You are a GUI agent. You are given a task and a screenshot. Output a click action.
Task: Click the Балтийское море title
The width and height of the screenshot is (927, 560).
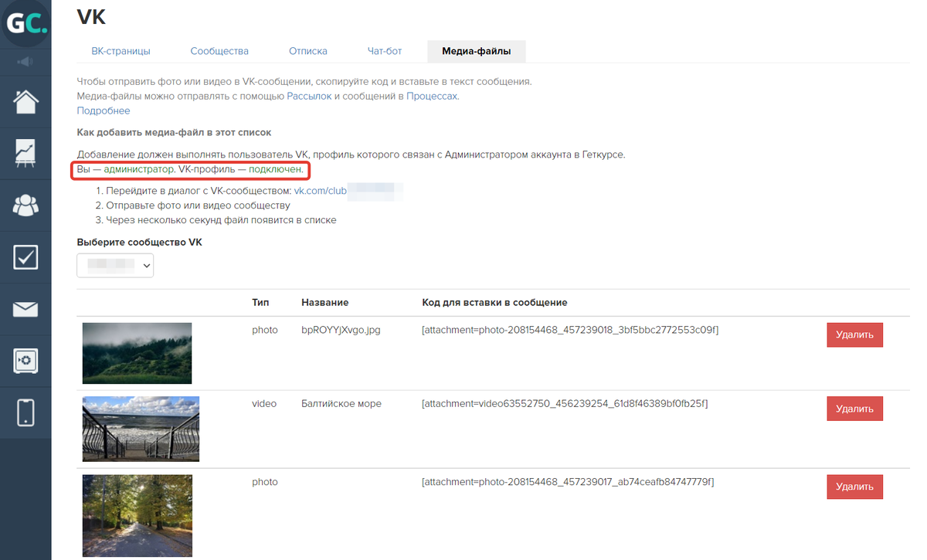point(341,403)
